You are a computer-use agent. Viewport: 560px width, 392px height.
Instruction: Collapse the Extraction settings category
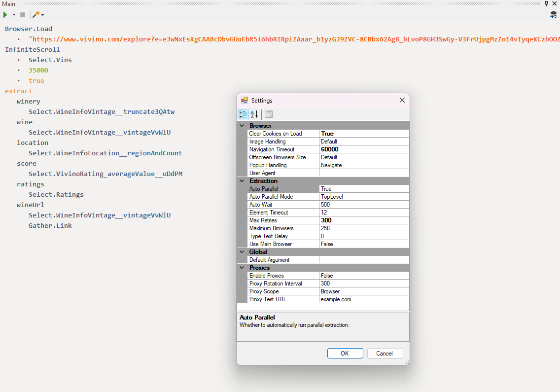point(242,181)
